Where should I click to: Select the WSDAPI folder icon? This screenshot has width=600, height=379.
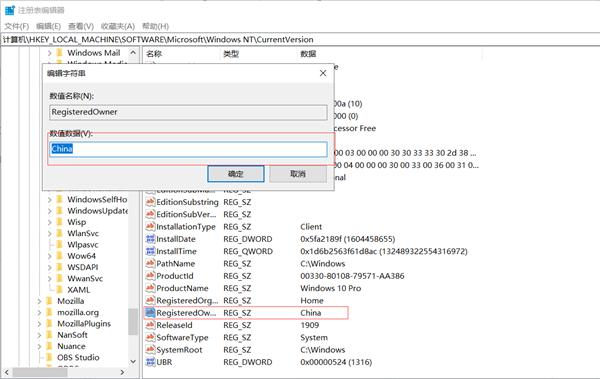59,267
